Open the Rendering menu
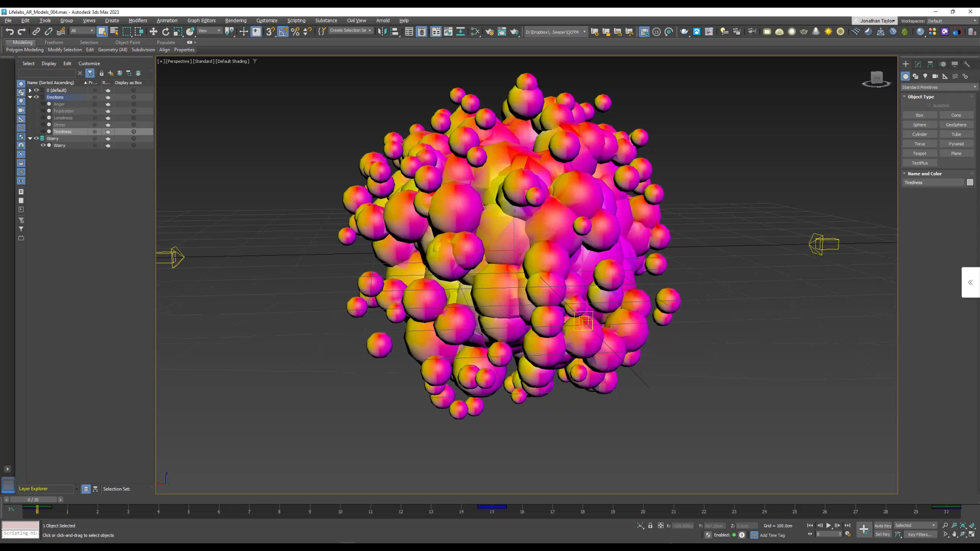The height and width of the screenshot is (551, 980). click(235, 20)
